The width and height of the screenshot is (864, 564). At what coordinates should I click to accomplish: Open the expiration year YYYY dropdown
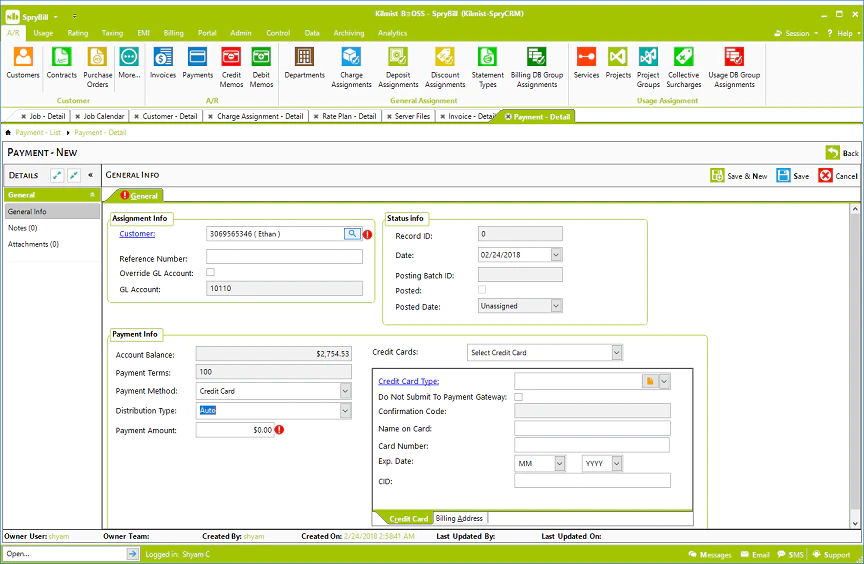pos(617,464)
